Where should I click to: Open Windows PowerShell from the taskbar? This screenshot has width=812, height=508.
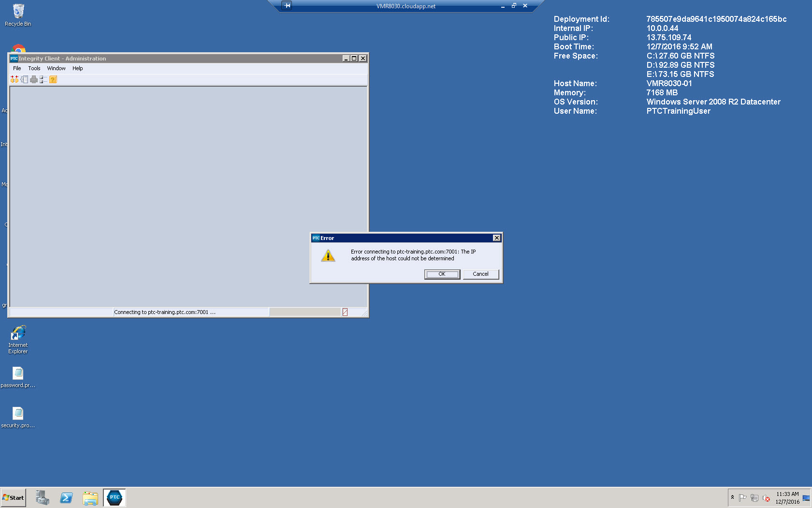(66, 497)
